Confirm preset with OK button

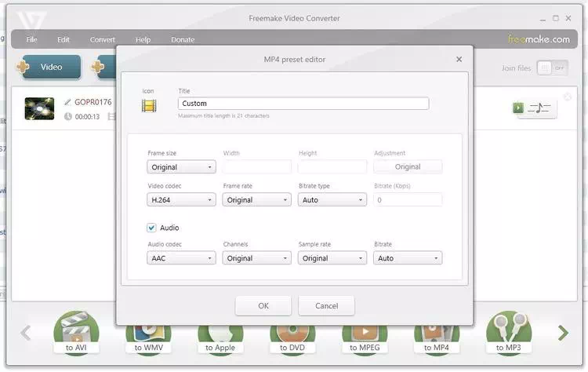[x=263, y=305]
